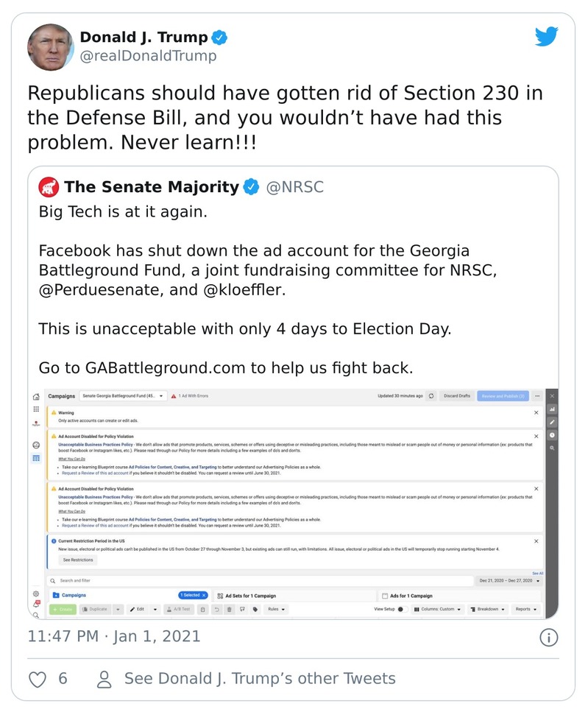
Task: Expand the Dec 21–27, 2020 date range dropdown
Action: tap(509, 581)
